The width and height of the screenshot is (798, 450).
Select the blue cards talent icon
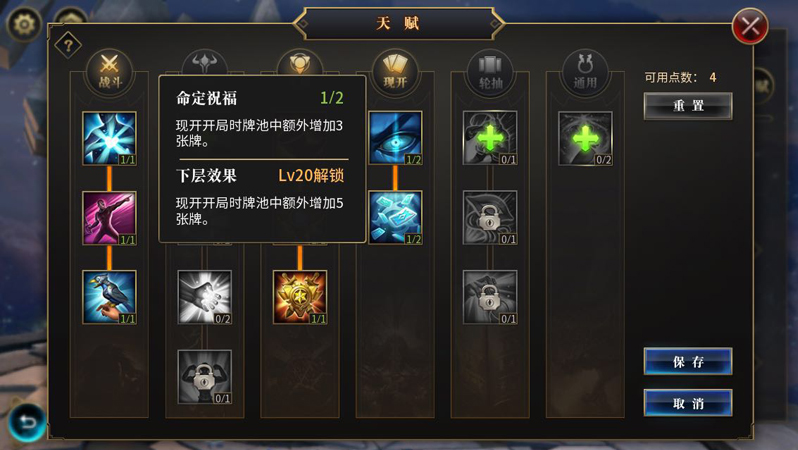tap(395, 218)
